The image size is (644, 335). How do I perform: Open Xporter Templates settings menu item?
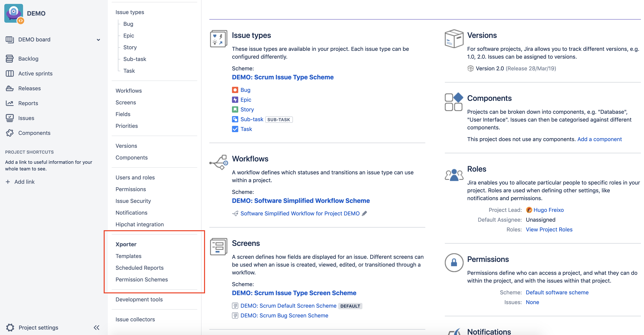128,256
